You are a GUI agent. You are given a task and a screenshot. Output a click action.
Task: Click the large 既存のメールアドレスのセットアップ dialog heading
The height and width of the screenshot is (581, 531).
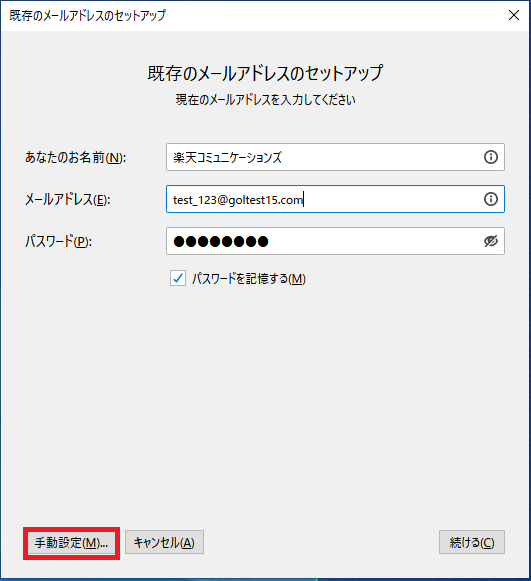[x=265, y=73]
